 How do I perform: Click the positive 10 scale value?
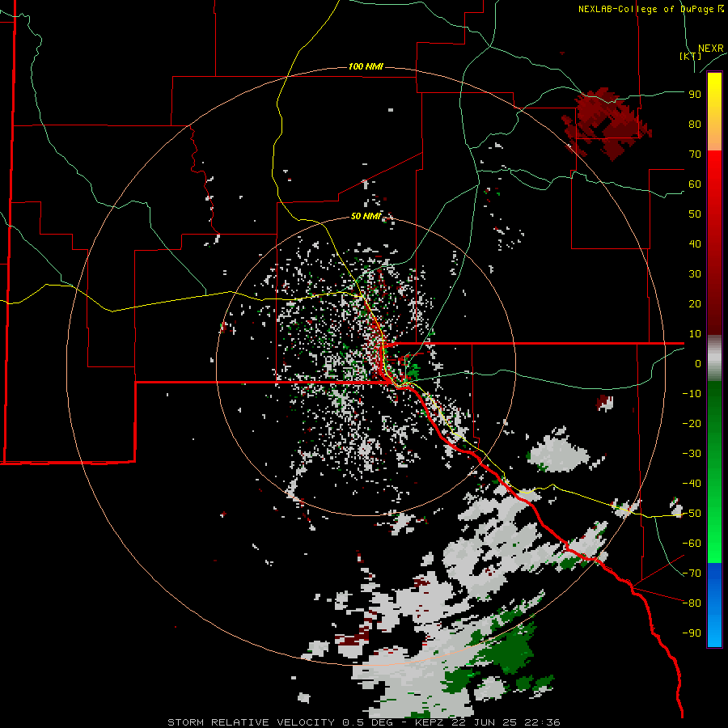click(x=695, y=334)
